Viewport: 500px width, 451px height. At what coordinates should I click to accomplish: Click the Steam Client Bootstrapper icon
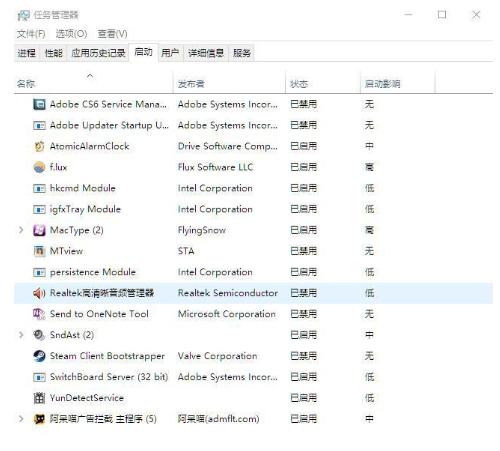(x=39, y=356)
